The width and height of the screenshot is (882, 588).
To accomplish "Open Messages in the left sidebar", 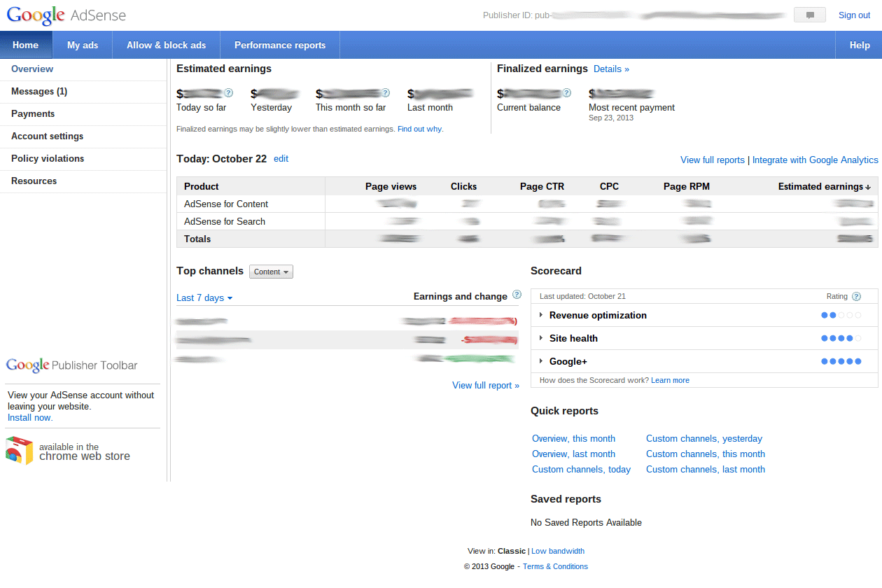I will click(x=39, y=92).
